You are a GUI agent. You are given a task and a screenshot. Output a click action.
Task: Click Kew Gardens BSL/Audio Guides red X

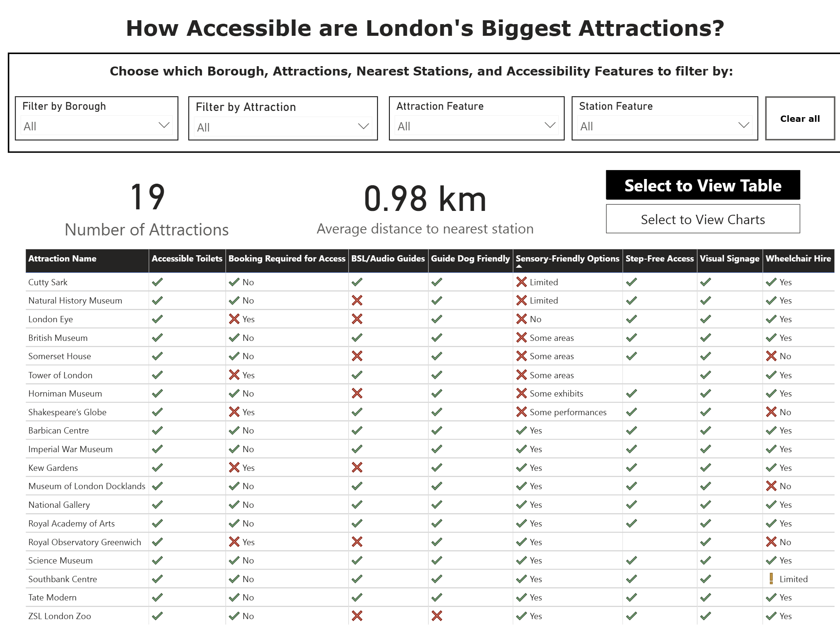click(357, 468)
